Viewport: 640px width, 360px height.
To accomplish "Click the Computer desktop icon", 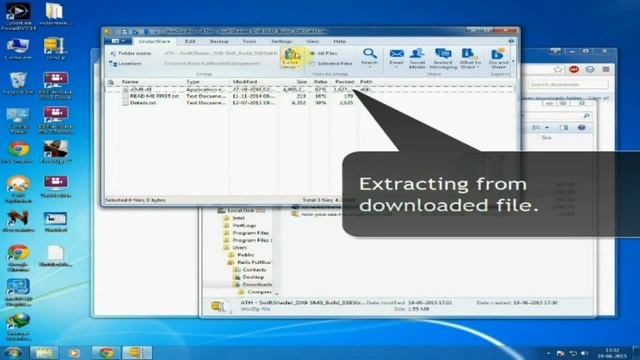I will pyautogui.click(x=18, y=49).
